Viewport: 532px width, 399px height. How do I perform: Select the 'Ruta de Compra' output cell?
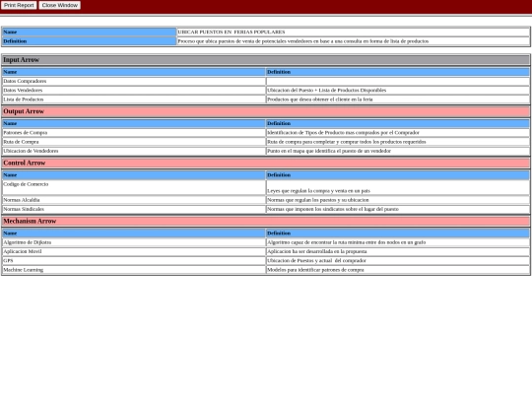tap(134, 142)
